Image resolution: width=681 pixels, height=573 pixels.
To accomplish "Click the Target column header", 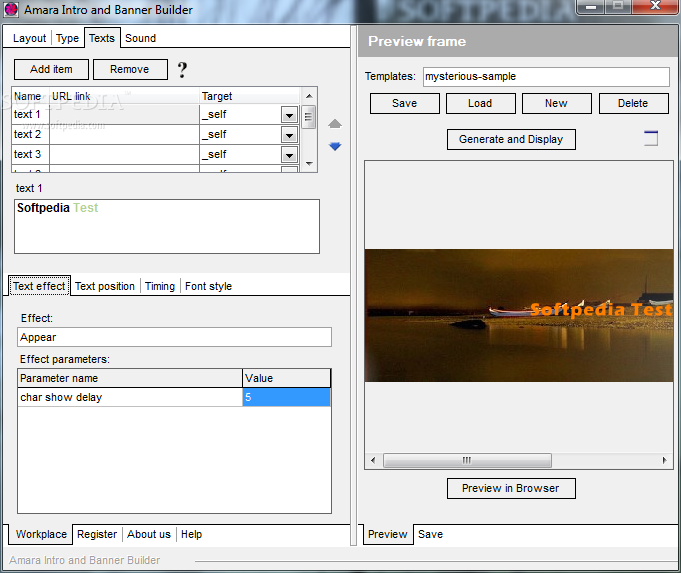I will [x=249, y=96].
